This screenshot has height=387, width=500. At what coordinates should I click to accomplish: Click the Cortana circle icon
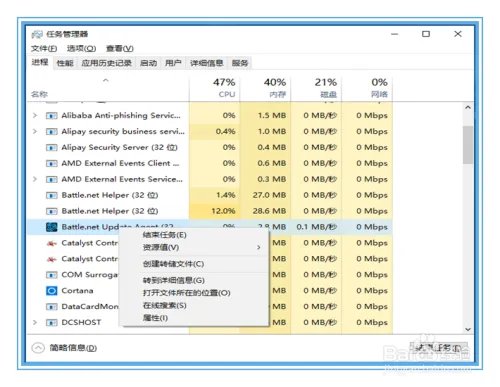[x=51, y=291]
